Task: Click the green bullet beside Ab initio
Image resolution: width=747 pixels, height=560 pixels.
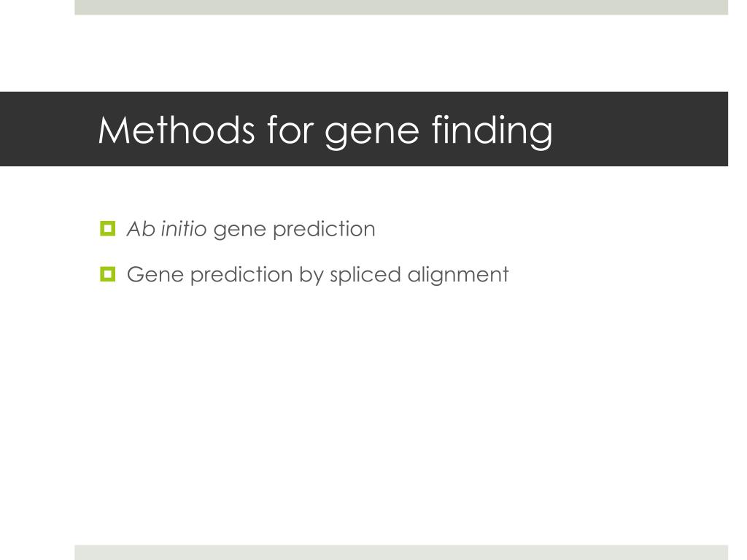Action: coord(108,228)
